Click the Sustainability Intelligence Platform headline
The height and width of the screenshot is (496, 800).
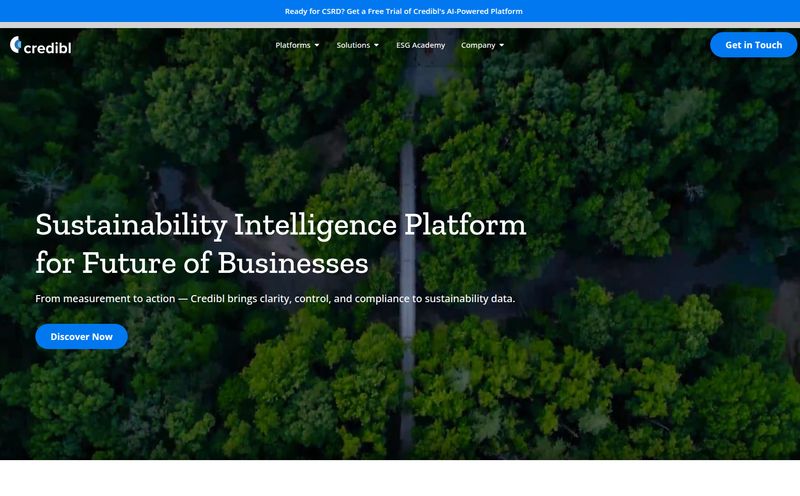281,244
